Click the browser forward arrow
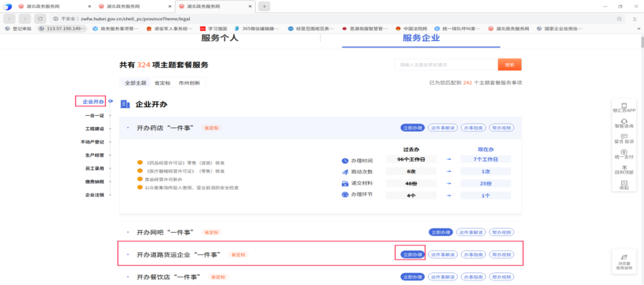Image resolution: width=644 pixels, height=285 pixels. [x=24, y=18]
